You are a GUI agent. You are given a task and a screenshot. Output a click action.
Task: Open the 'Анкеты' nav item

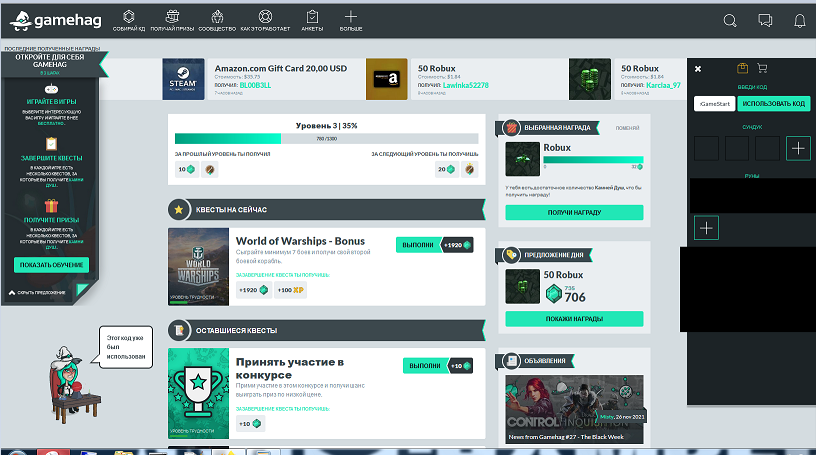[x=312, y=21]
